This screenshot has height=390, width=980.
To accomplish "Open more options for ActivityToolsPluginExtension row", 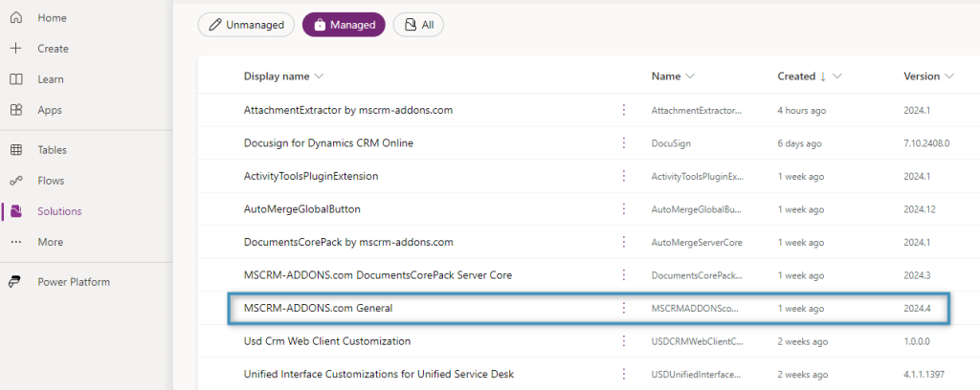I will coord(623,176).
